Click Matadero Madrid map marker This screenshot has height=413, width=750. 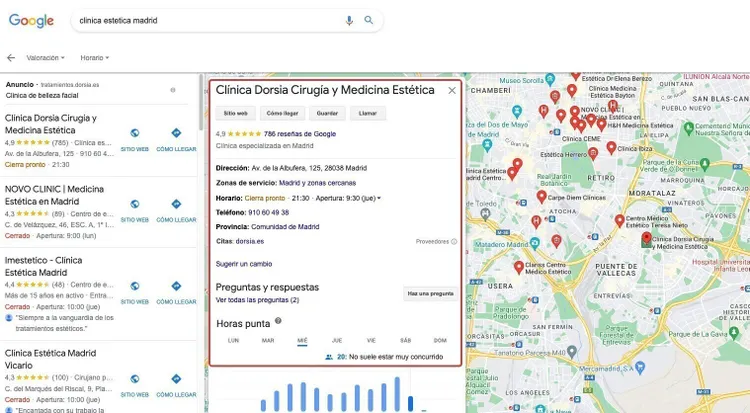(535, 243)
